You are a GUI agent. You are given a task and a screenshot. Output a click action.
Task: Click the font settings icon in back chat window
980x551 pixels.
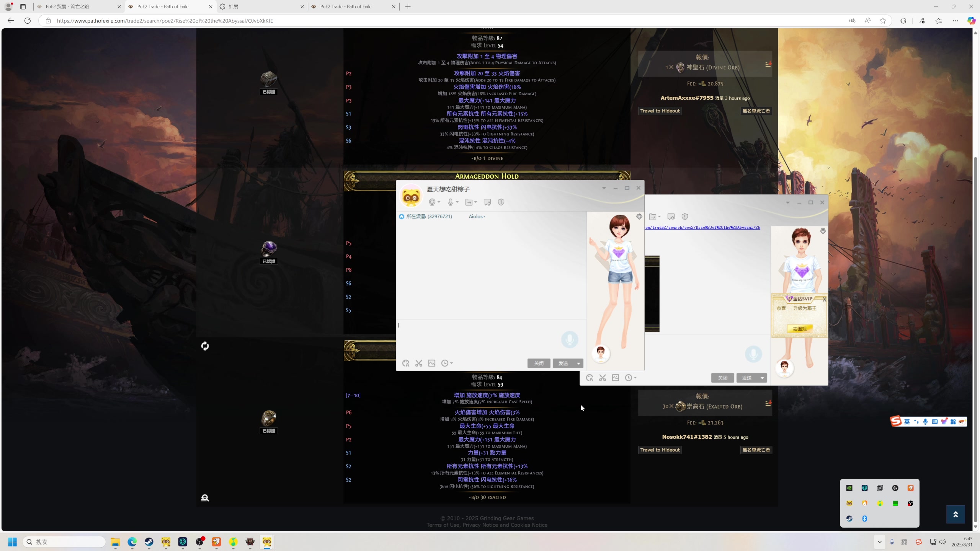(x=590, y=378)
